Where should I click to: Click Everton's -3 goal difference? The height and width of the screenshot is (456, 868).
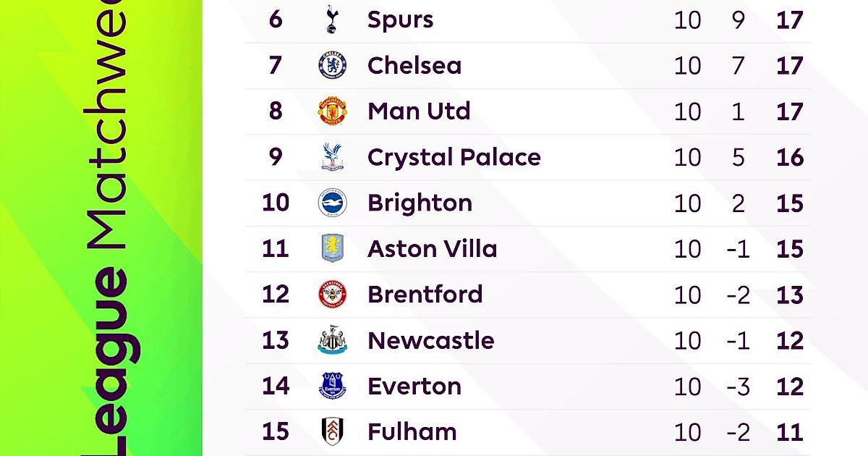pyautogui.click(x=737, y=386)
